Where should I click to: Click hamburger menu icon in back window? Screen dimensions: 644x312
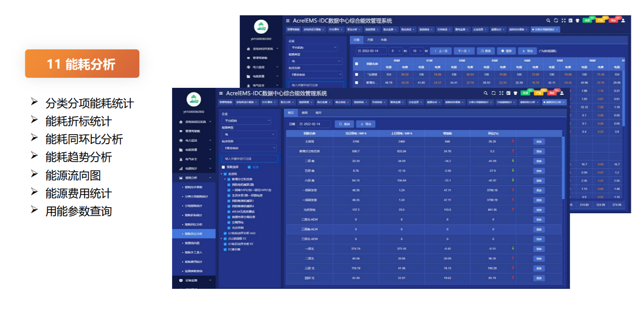(x=288, y=21)
